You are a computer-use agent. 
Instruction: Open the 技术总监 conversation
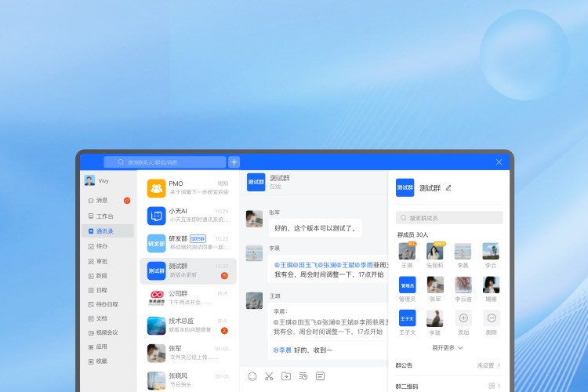coord(188,325)
